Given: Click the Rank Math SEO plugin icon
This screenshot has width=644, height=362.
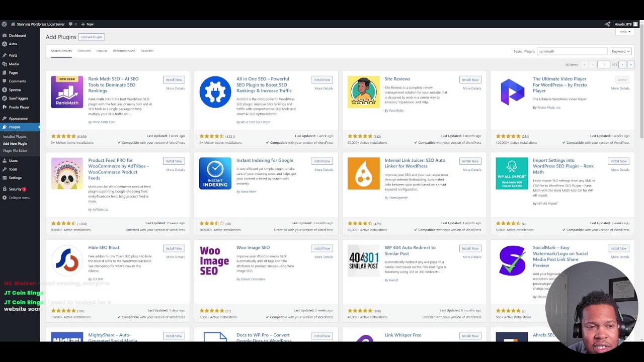Looking at the screenshot, I should click(67, 92).
